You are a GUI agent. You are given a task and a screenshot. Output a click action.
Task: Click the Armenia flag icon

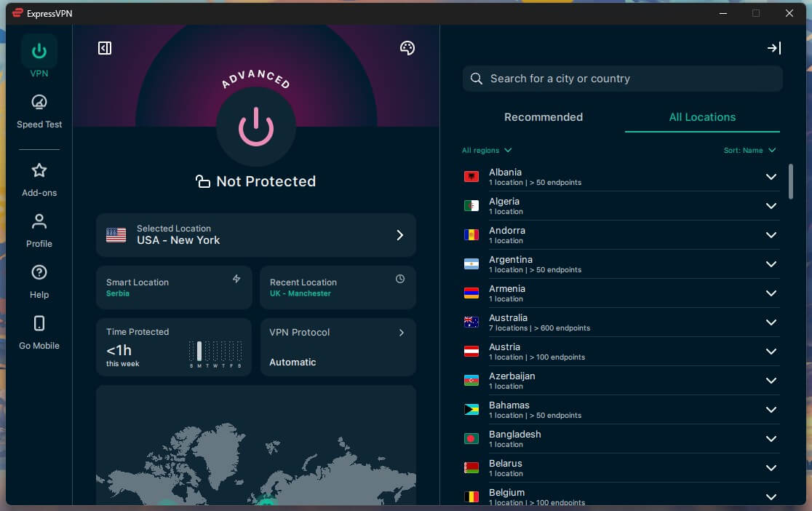tap(471, 293)
